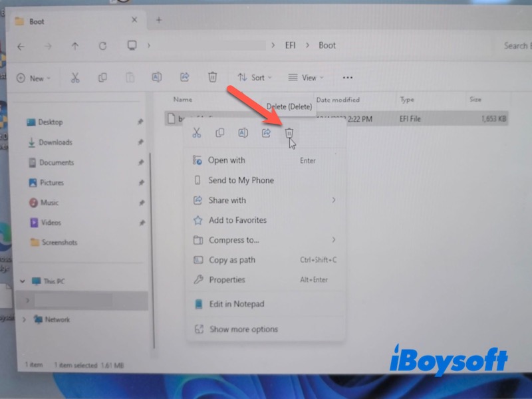532x399 pixels.
Task: Select This PC in the navigation pane
Action: click(54, 281)
